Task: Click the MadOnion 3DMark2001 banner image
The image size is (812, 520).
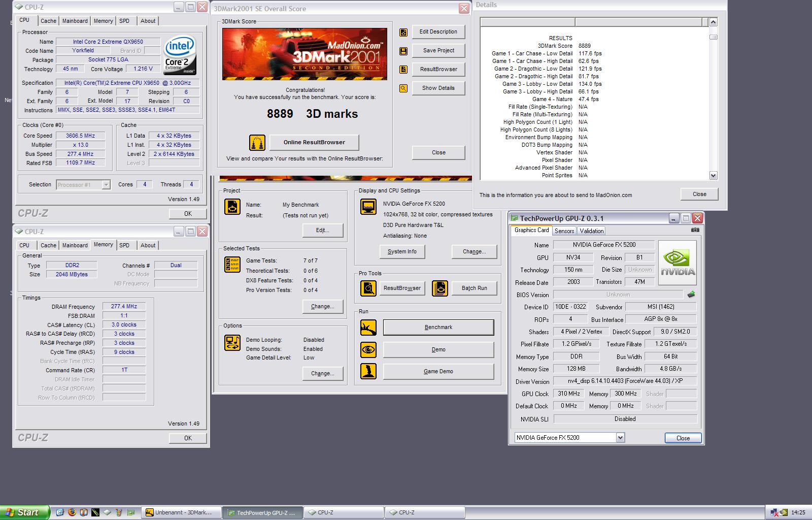Action: tap(305, 53)
